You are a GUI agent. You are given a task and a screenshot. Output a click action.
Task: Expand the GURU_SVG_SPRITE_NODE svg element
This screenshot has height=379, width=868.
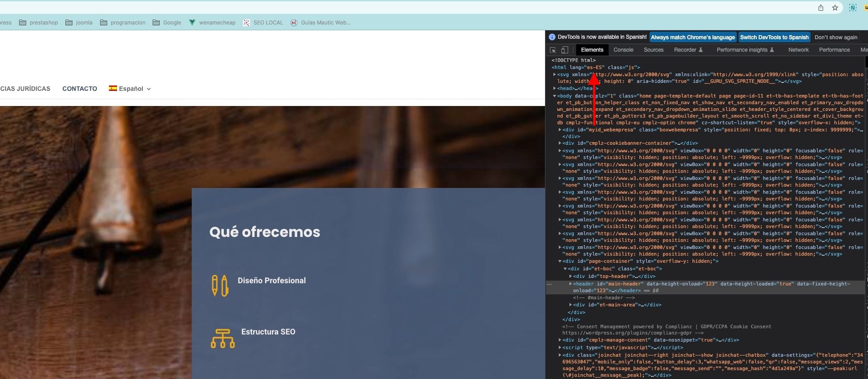click(x=554, y=74)
